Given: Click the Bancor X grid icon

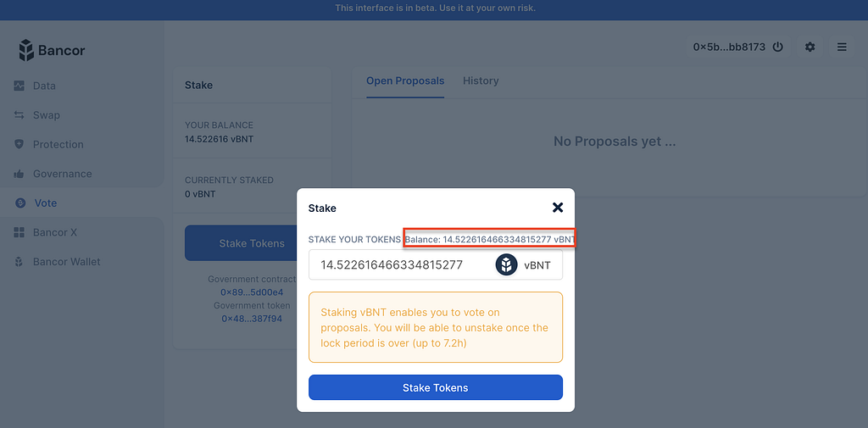Looking at the screenshot, I should click(x=19, y=232).
